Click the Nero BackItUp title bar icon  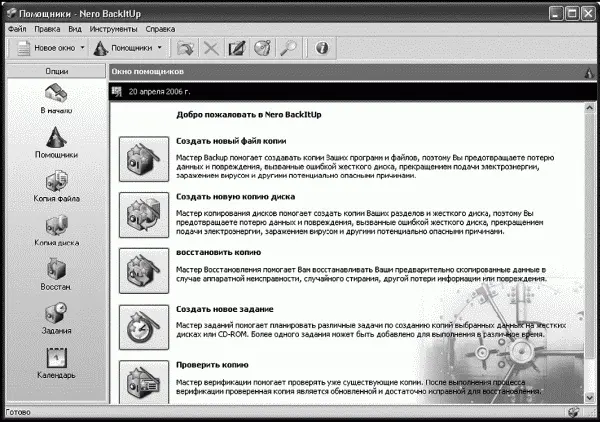(x=11, y=13)
